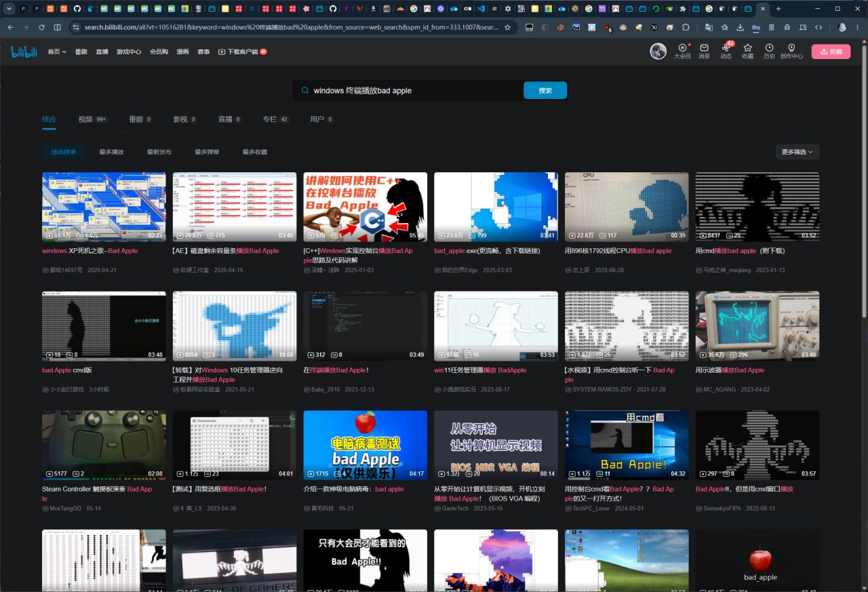The width and height of the screenshot is (868, 592).
Task: Open 电脑病毒测试 bad Apple thumbnail
Action: (366, 445)
